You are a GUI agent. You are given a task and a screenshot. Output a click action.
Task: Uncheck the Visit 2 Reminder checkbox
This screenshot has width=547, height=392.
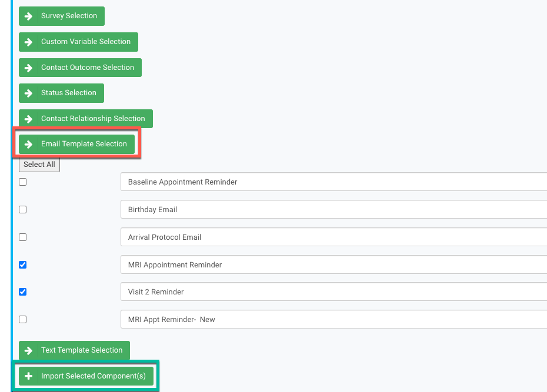[x=23, y=292]
